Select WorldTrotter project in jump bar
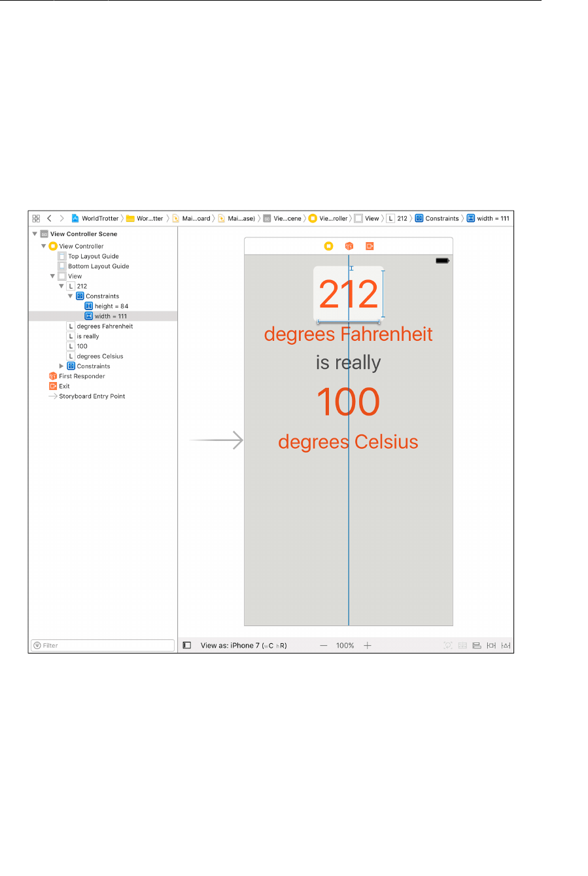Screen dimensions: 588x876 (x=95, y=219)
